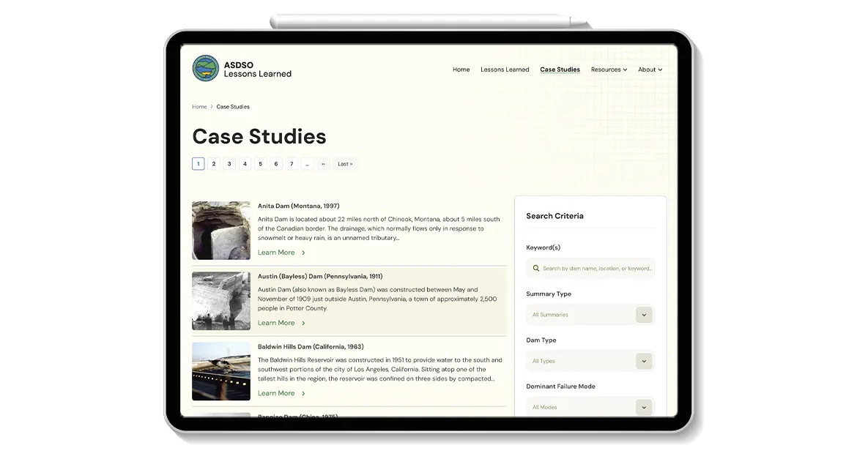The image size is (868, 459).
Task: Jump to the Last page of results
Action: pyautogui.click(x=344, y=163)
